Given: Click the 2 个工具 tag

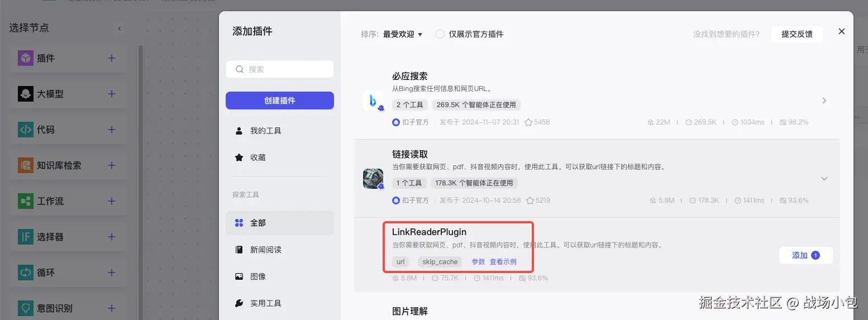Looking at the screenshot, I should [411, 105].
